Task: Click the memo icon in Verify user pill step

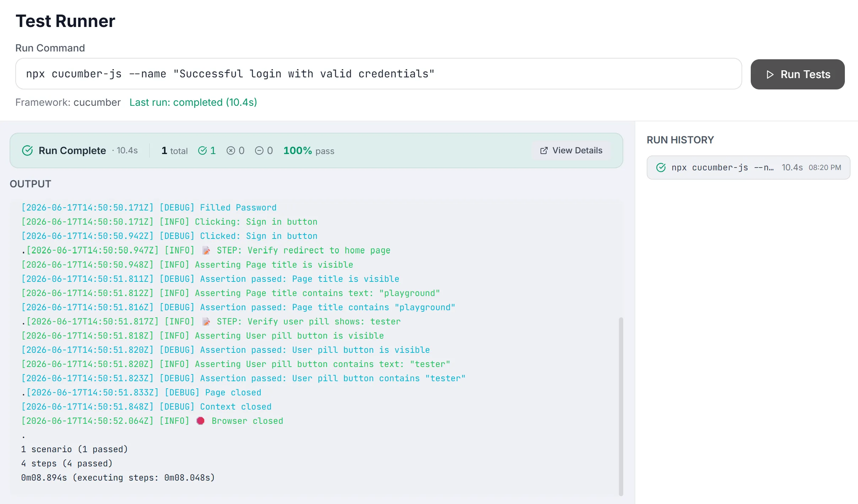Action: click(x=206, y=322)
